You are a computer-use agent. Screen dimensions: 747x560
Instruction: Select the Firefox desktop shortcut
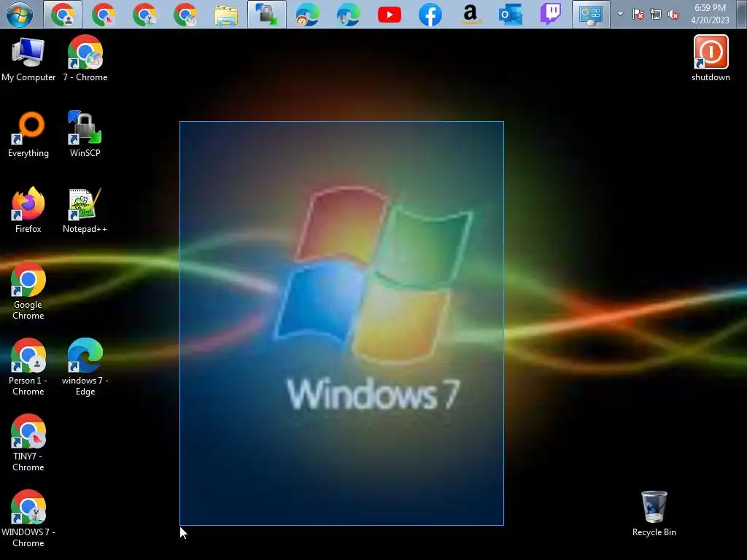(28, 210)
